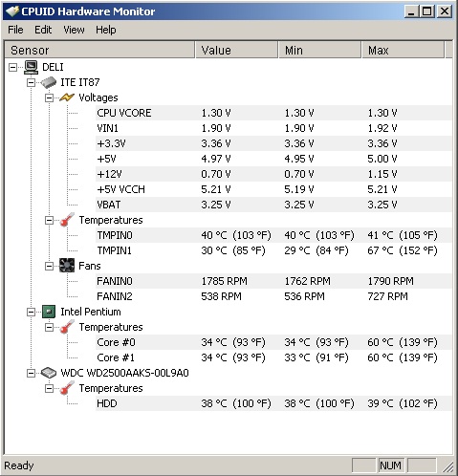458x476 pixels.
Task: Select the +3.3V sensor row
Action: [x=273, y=143]
